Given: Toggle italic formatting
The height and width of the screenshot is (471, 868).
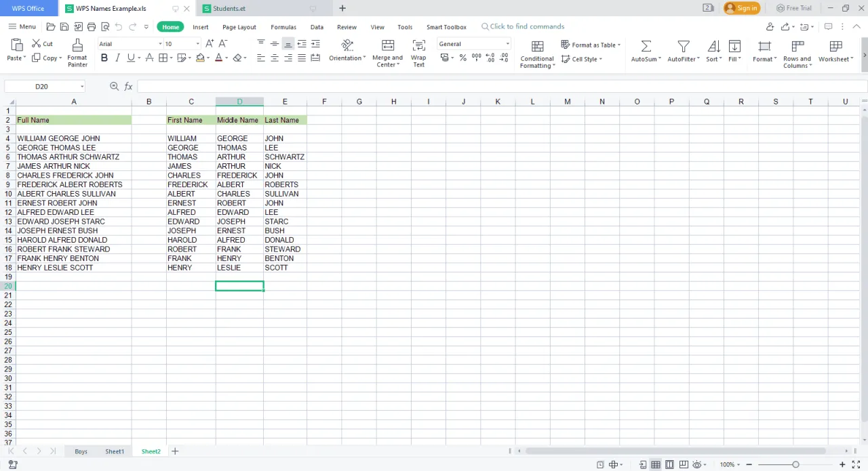Looking at the screenshot, I should [117, 58].
